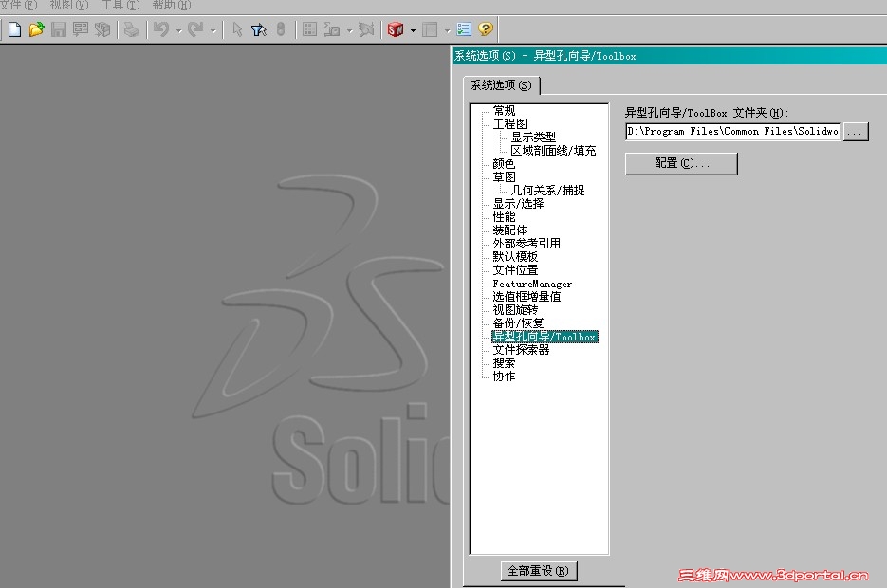Select 区域剖面线/填充 in the tree

(553, 151)
